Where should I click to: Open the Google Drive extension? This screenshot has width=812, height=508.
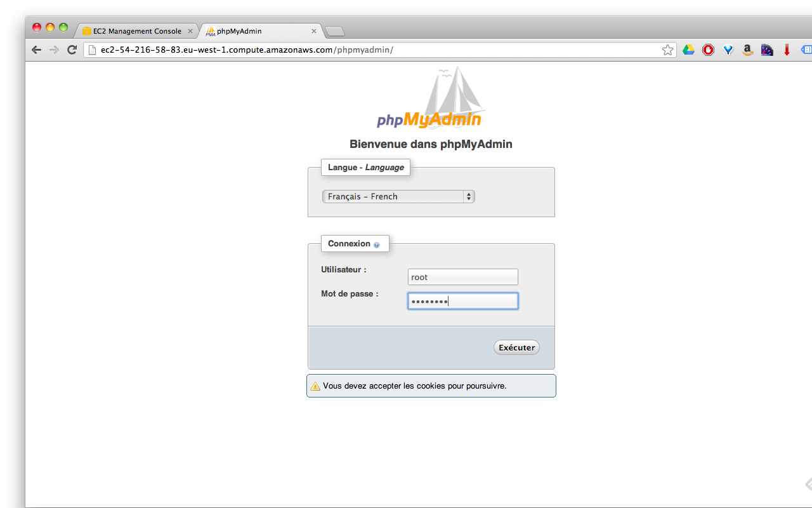(689, 50)
